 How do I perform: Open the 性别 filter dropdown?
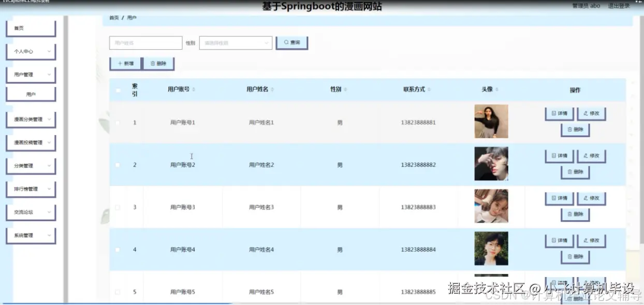coord(236,43)
